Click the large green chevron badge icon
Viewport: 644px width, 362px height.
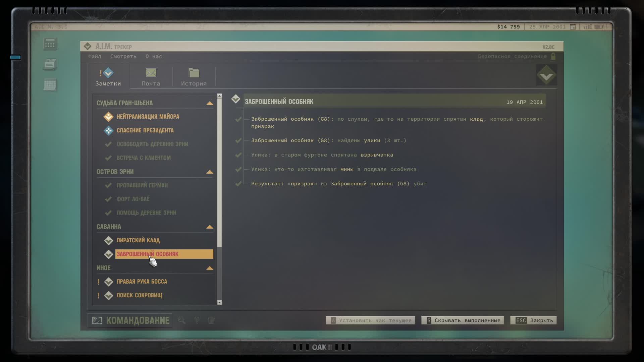click(546, 75)
